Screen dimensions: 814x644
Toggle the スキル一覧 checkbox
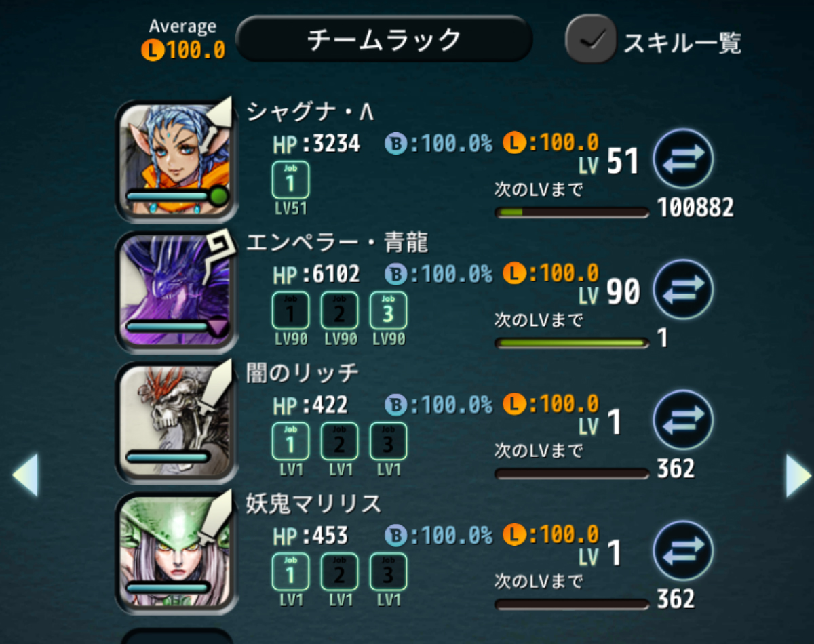click(x=590, y=39)
